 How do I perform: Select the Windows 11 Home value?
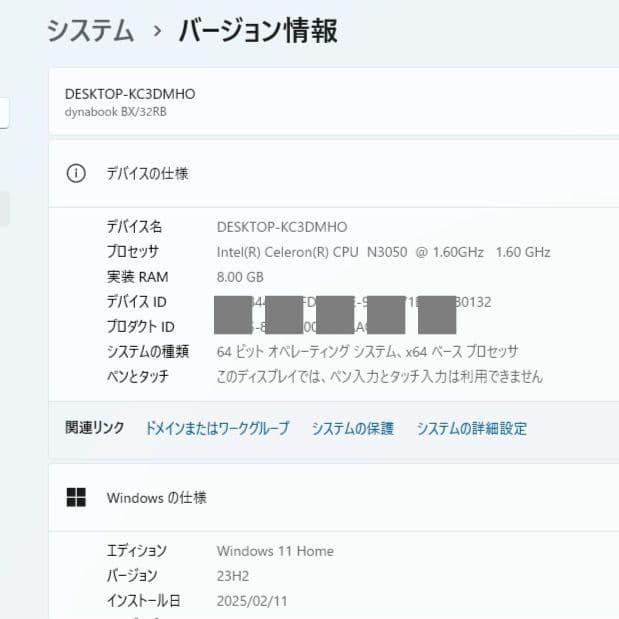[275, 551]
